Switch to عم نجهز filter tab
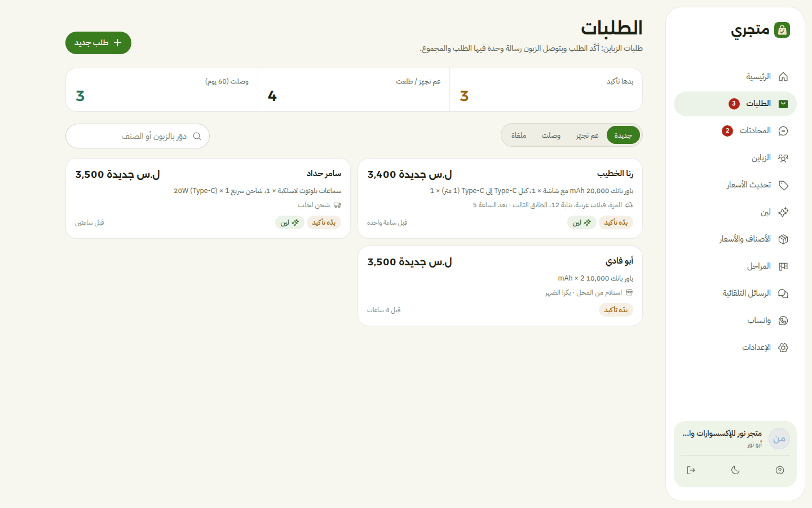The height and width of the screenshot is (508, 812). pyautogui.click(x=587, y=135)
